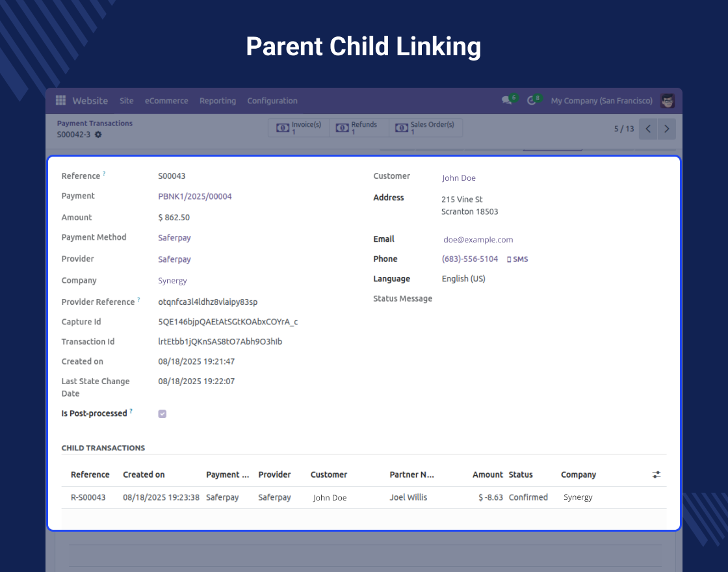Open the Invoice(s) smart button
Screen dimensions: 728x572
[x=299, y=127]
